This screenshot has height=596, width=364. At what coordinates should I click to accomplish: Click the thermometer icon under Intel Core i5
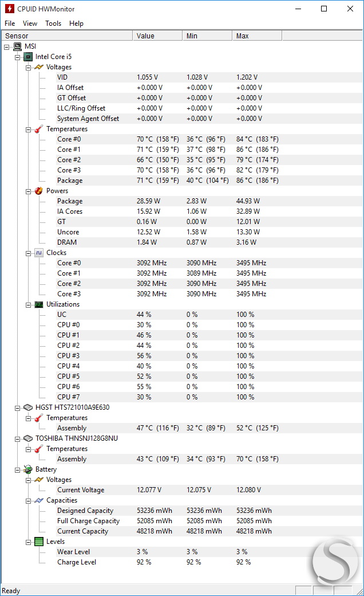click(39, 129)
